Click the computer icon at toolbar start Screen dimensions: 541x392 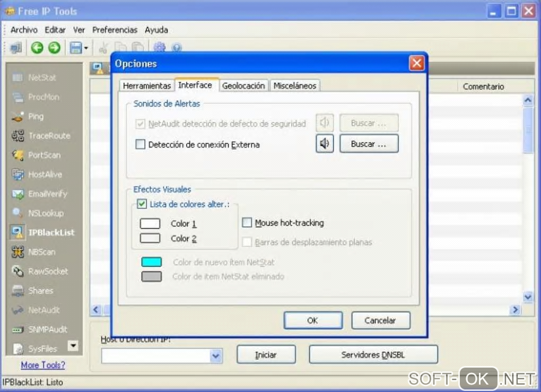[x=16, y=48]
